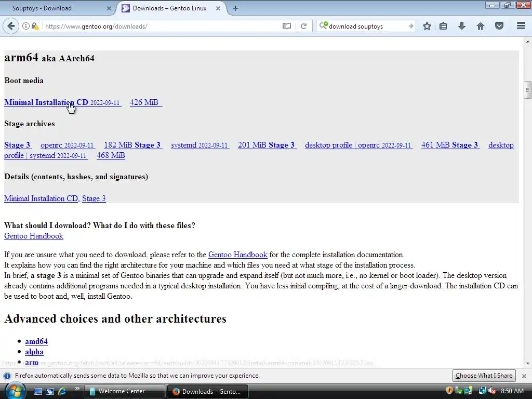The image size is (532, 399).
Task: Click the scrollbar up arrow
Action: pos(527,42)
